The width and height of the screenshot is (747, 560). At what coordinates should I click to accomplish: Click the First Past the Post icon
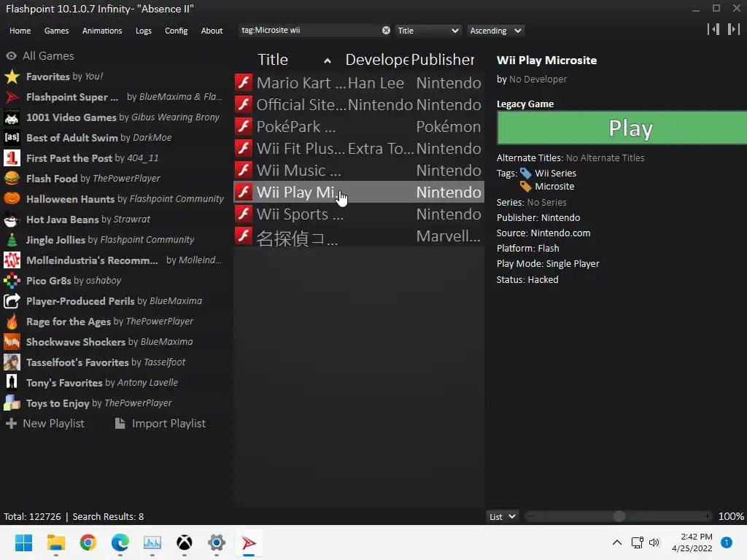12,158
